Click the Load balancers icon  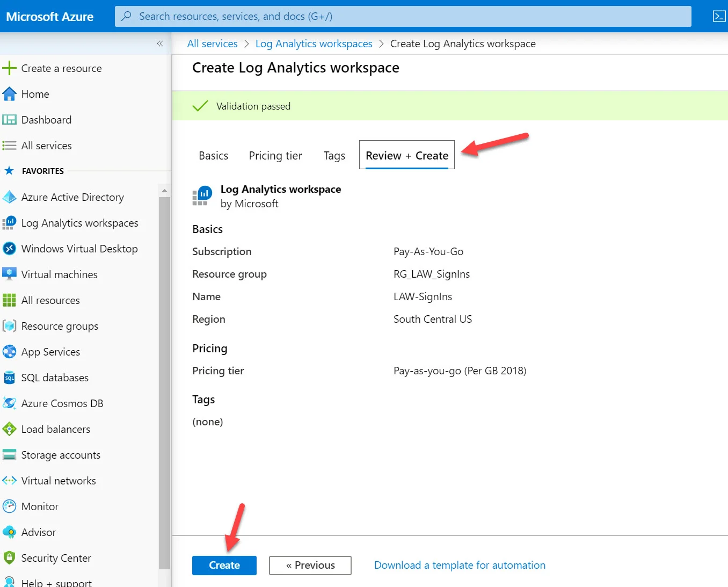pyautogui.click(x=9, y=429)
